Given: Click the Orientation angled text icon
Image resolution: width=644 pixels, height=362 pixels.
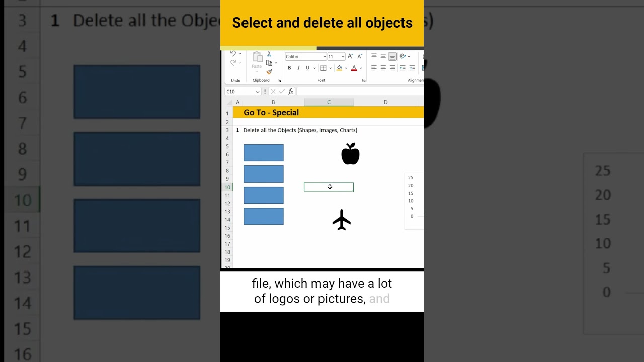Looking at the screenshot, I should click(403, 56).
